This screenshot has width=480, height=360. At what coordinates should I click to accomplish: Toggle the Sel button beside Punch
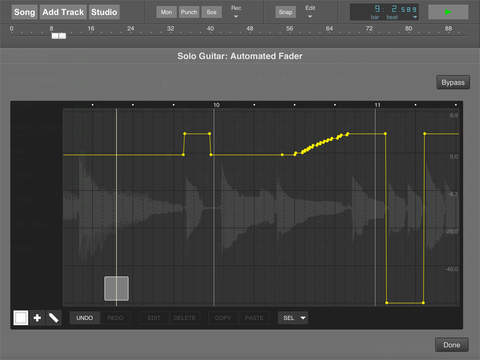(211, 12)
